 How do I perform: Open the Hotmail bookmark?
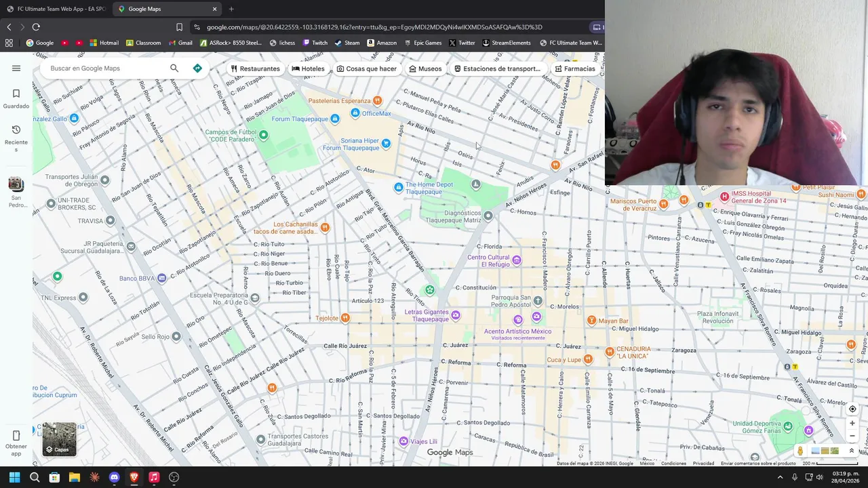point(104,43)
